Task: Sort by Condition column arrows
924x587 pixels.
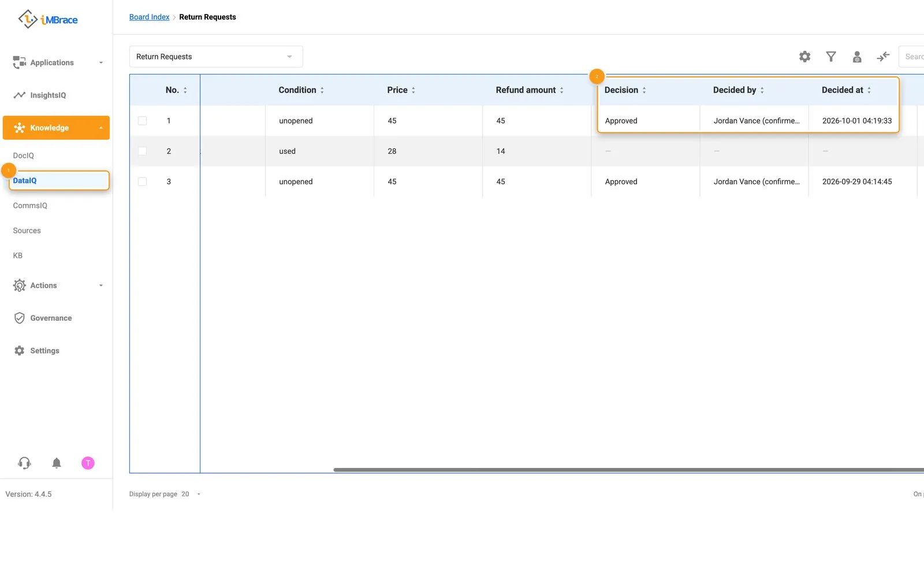Action: click(x=322, y=90)
